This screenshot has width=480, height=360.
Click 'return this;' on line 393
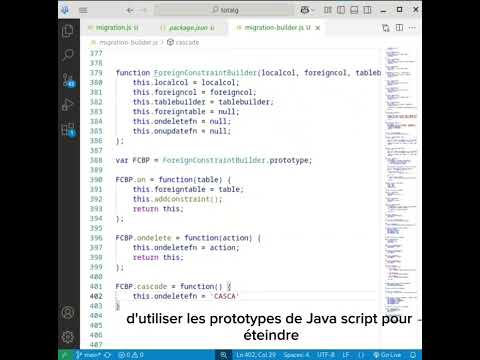pyautogui.click(x=158, y=209)
